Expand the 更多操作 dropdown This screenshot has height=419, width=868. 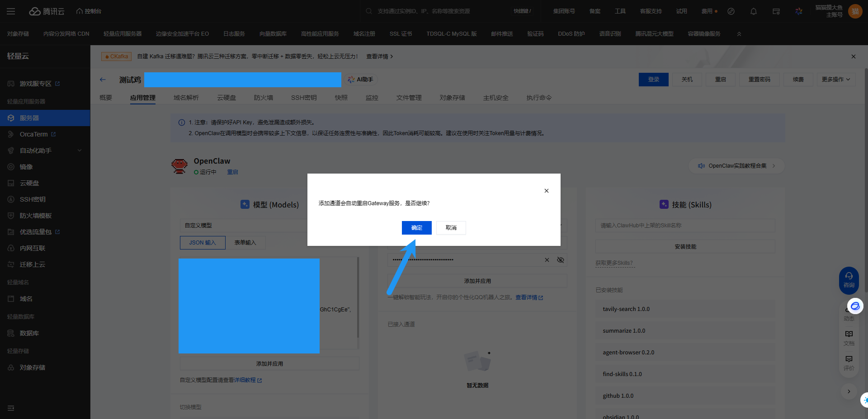pos(835,80)
